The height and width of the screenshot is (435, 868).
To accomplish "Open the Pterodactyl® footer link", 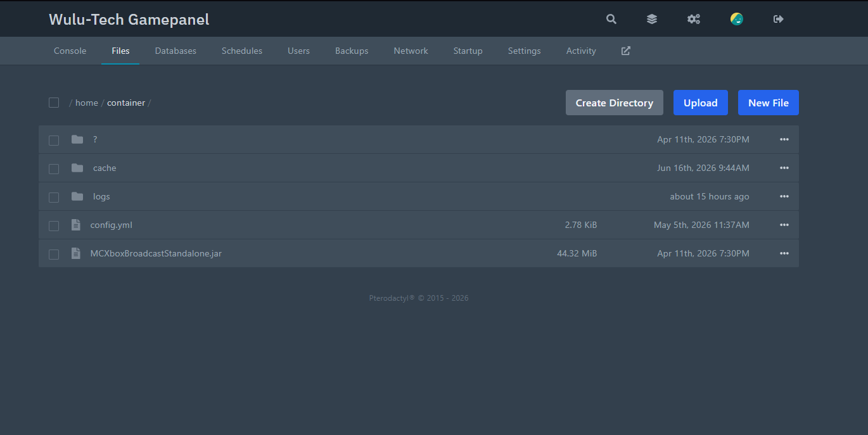I will [392, 298].
